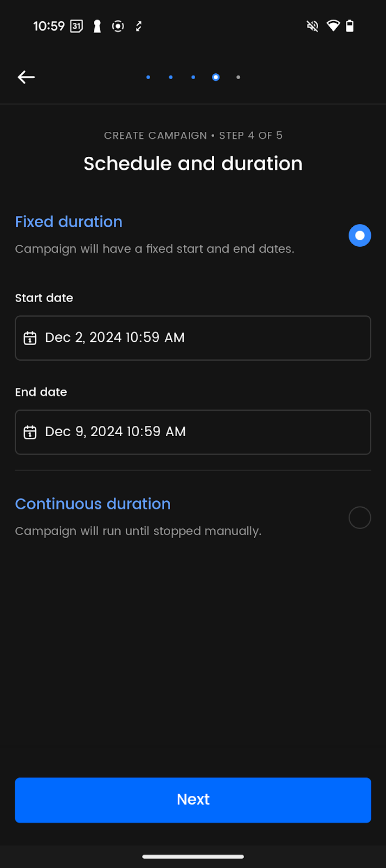386x868 pixels.
Task: Tap the back arrow icon
Action: click(26, 77)
